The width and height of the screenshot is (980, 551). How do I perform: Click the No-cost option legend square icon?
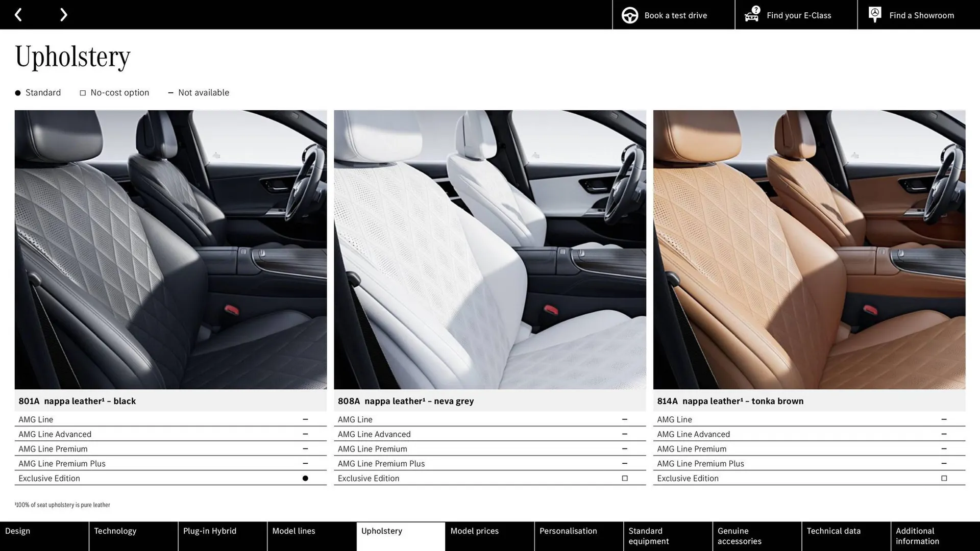tap(82, 92)
